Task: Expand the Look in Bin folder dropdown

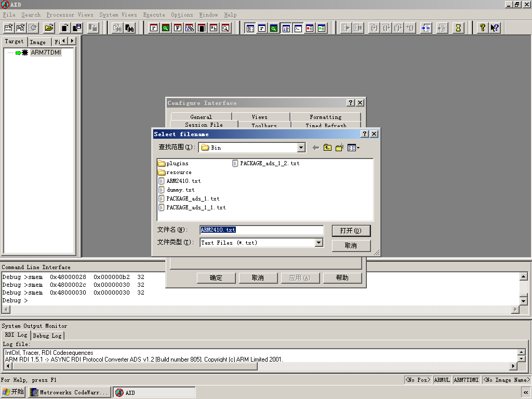Action: 301,148
